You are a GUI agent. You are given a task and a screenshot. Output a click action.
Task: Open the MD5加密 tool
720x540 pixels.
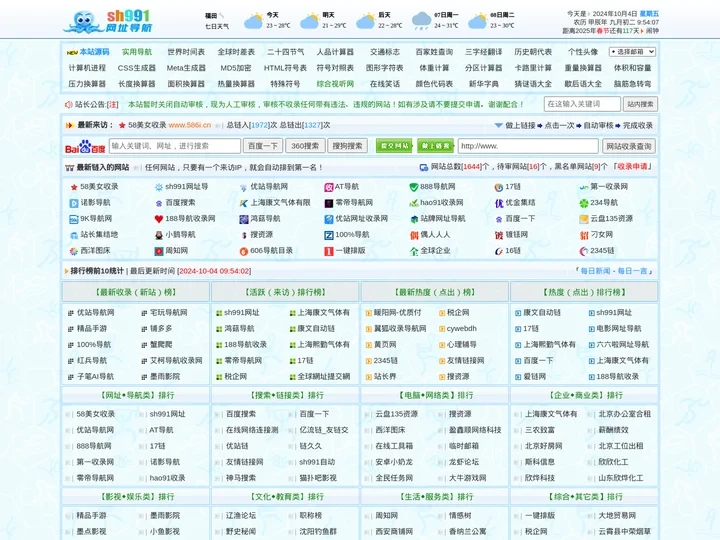coord(236,68)
